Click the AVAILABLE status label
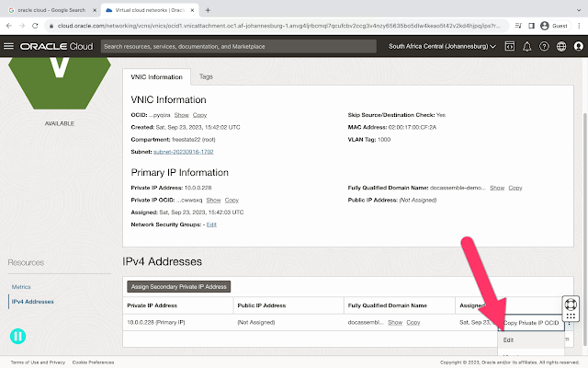The width and height of the screenshot is (588, 368). pos(60,123)
